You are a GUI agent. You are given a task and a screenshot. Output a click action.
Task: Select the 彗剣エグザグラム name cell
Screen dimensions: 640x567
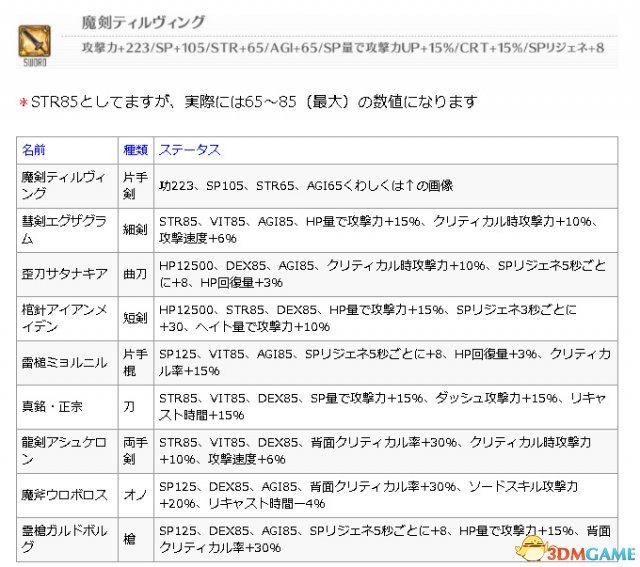click(x=67, y=230)
